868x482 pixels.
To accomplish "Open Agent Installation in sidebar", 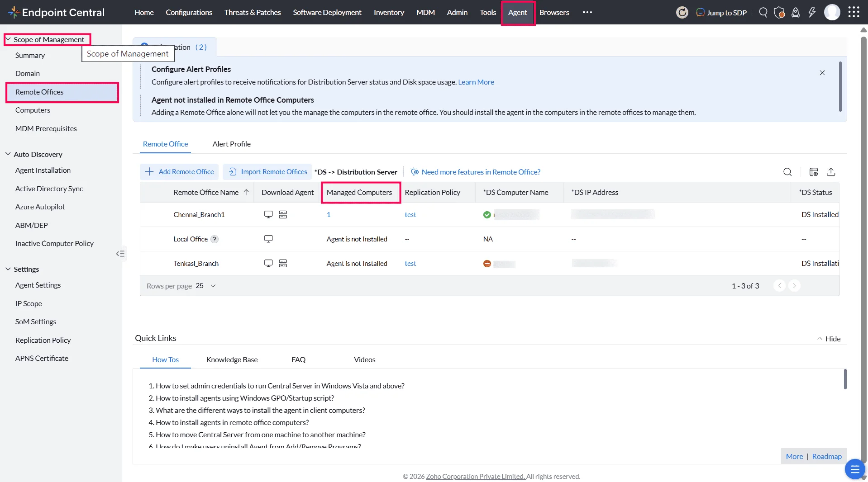I will 43,170.
